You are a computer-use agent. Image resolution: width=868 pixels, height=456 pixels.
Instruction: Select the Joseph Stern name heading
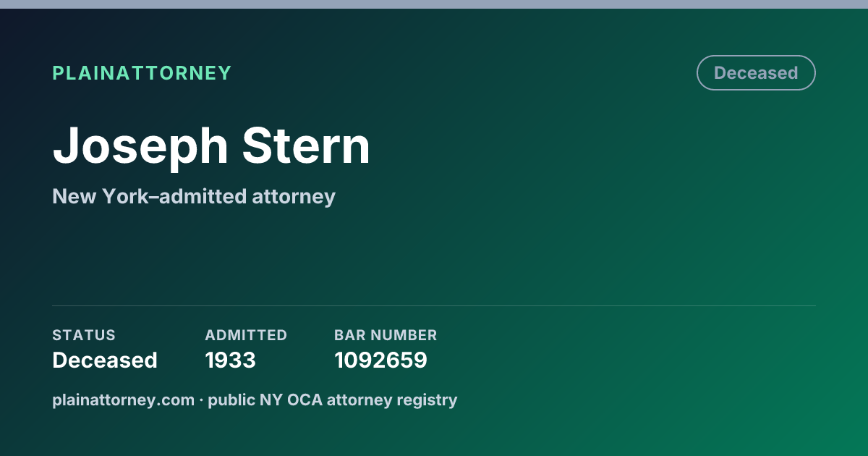tap(211, 145)
